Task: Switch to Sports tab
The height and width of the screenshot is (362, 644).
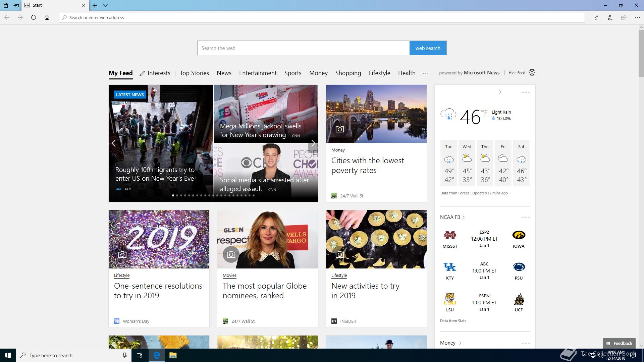Action: pyautogui.click(x=293, y=73)
